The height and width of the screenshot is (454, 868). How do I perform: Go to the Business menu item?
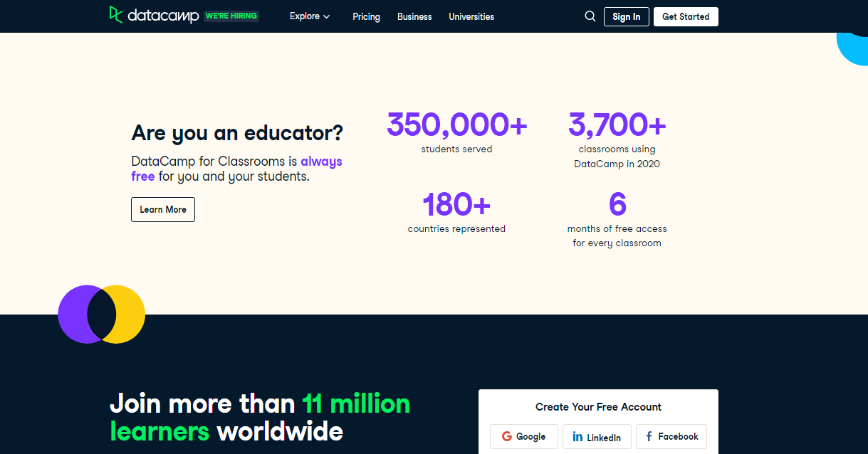[414, 16]
